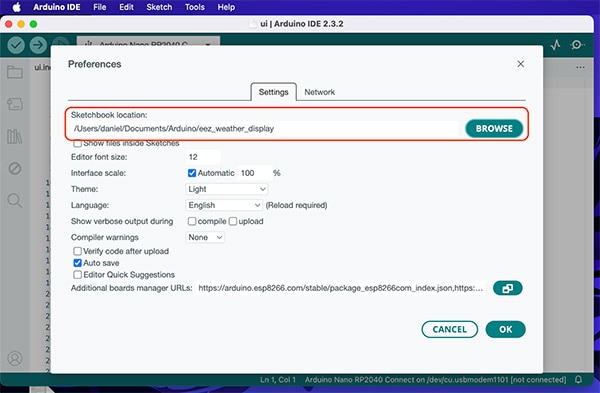The height and width of the screenshot is (393, 600).
Task: Click the Editor font size field
Action: [203, 157]
